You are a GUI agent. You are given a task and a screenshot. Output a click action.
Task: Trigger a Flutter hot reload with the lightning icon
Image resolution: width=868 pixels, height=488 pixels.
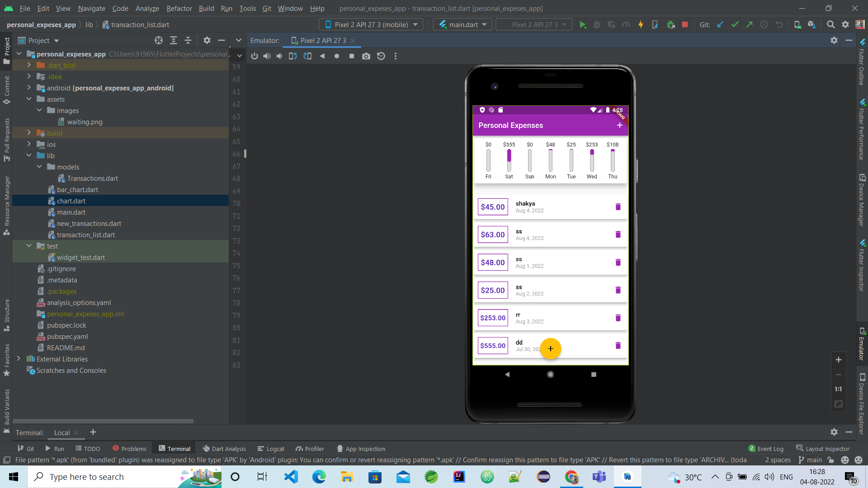pos(641,24)
